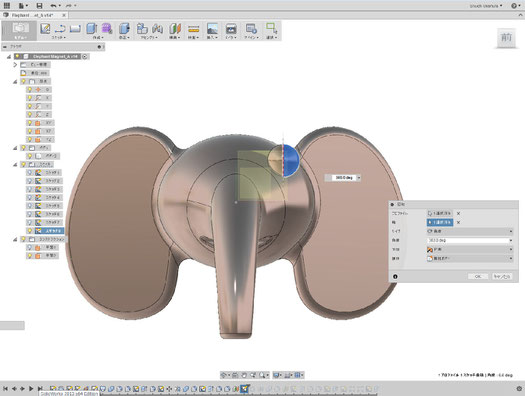
Task: Open the 方向 direction dropdown
Action: click(470, 249)
